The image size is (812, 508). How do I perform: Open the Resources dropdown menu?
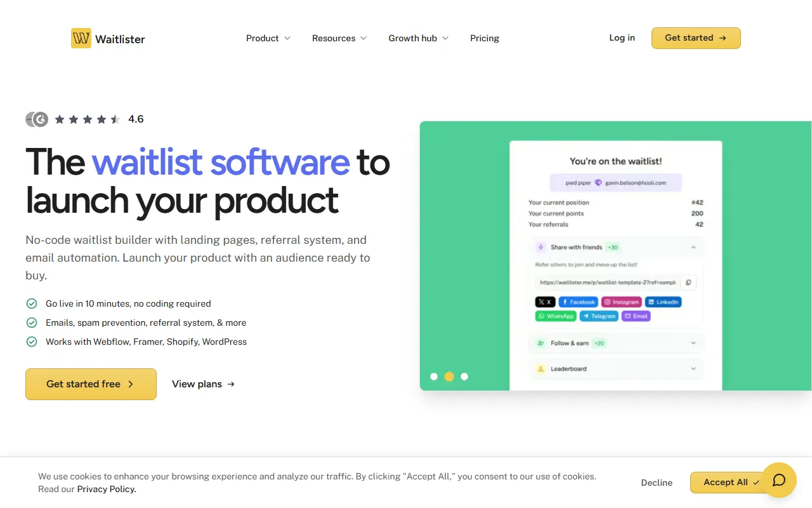[339, 38]
